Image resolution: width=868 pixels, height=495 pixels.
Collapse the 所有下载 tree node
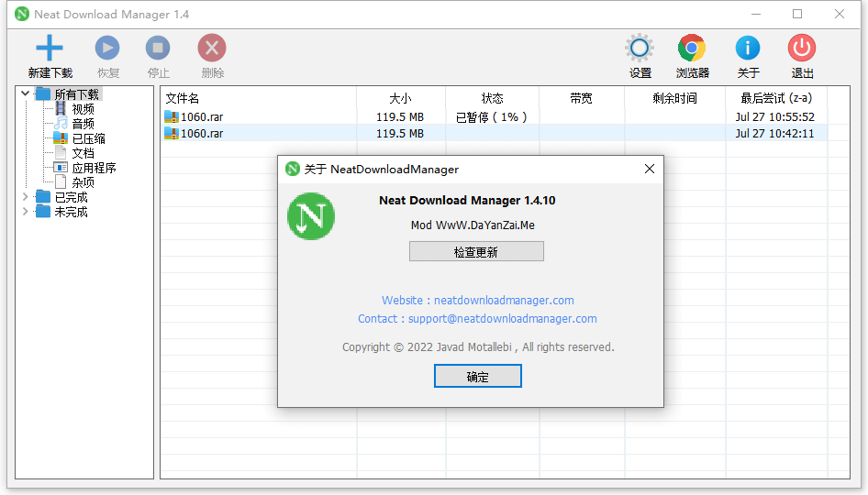coord(25,93)
